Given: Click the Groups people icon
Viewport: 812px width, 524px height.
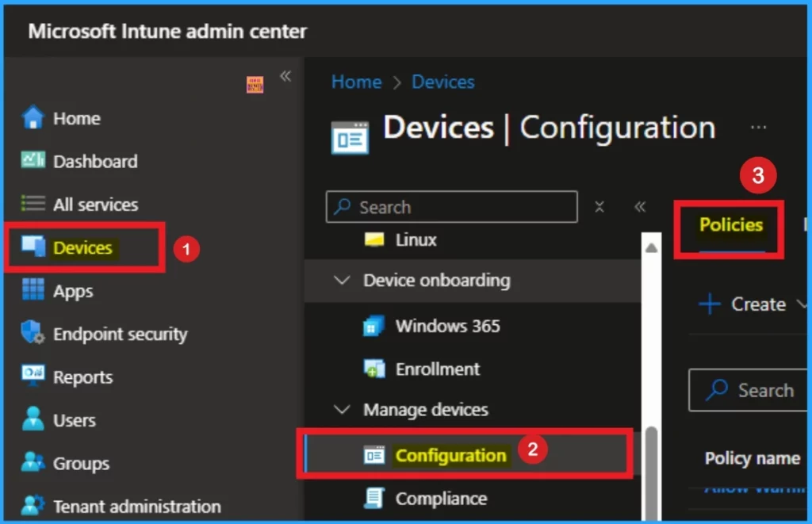Looking at the screenshot, I should point(33,462).
